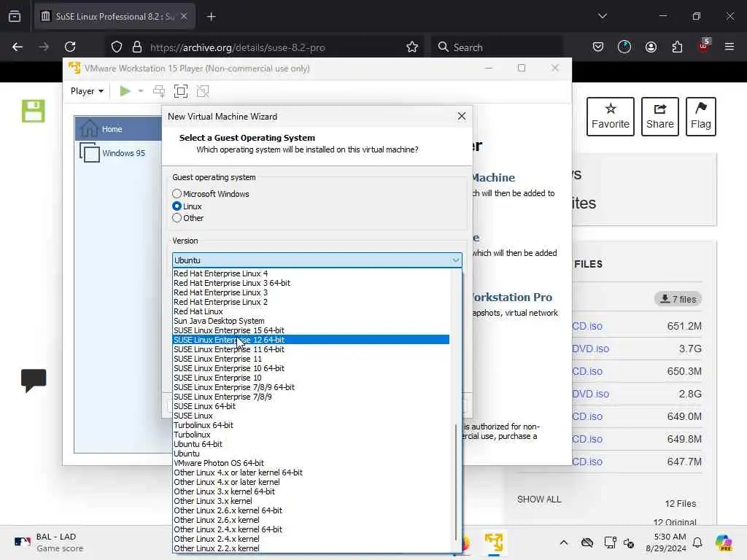Screen dimensions: 747x560
Task: Open BAL - LAD game score widget
Action: (x=49, y=542)
